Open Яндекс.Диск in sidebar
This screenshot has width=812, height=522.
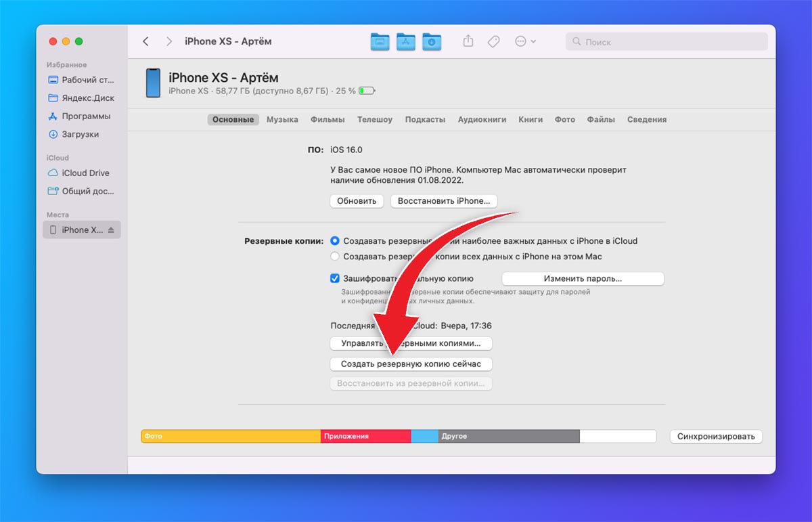pyautogui.click(x=82, y=98)
